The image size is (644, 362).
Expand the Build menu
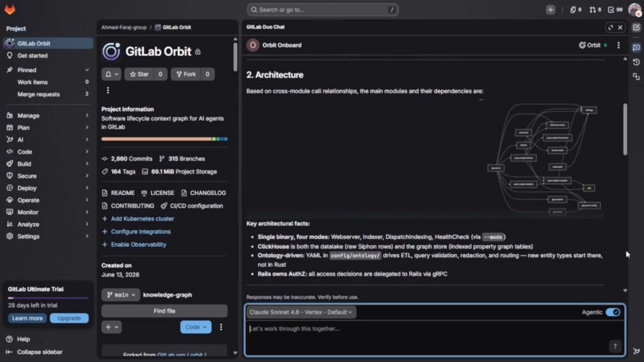(x=49, y=164)
